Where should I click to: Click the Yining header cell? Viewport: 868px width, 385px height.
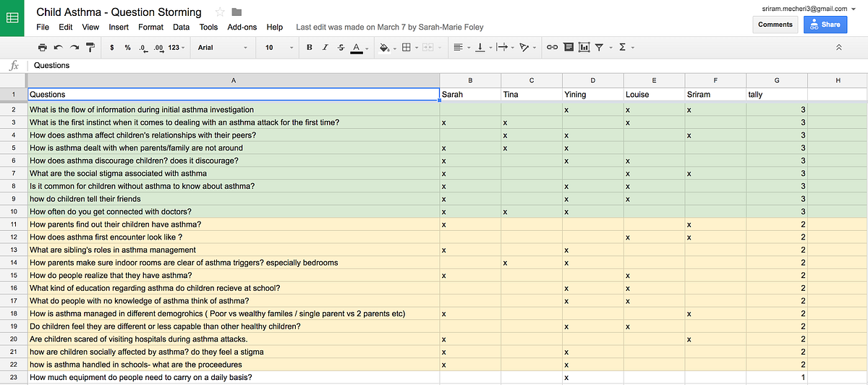point(592,94)
